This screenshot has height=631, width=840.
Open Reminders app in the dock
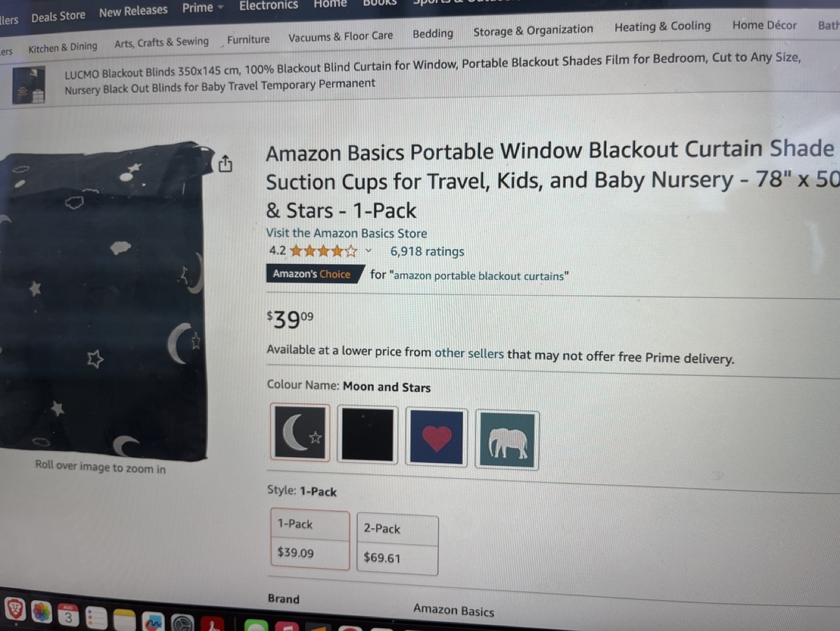point(96,618)
